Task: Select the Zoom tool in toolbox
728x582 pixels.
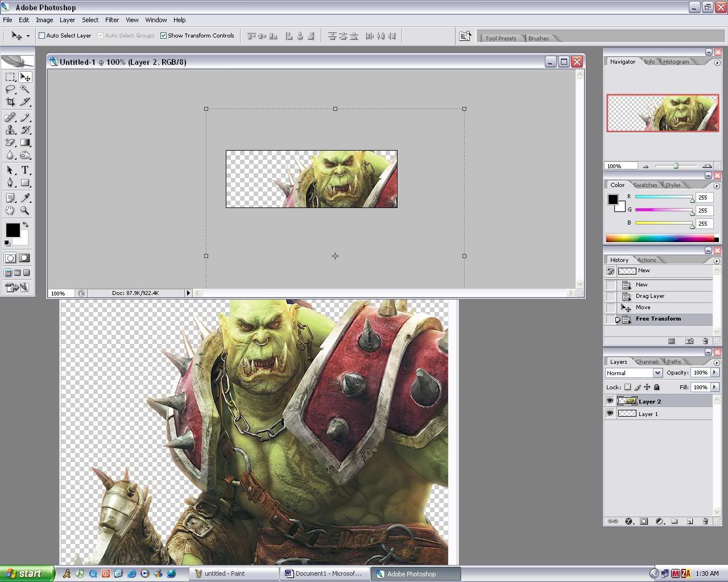Action: pyautogui.click(x=25, y=210)
